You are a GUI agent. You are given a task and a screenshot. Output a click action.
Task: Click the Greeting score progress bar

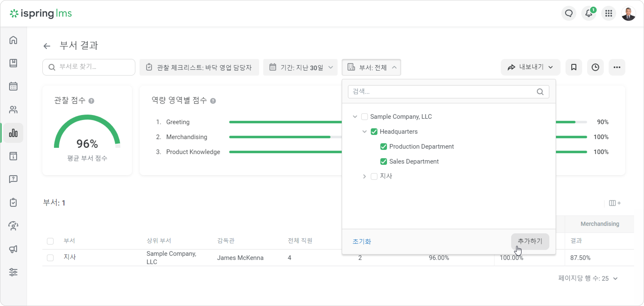(285, 122)
